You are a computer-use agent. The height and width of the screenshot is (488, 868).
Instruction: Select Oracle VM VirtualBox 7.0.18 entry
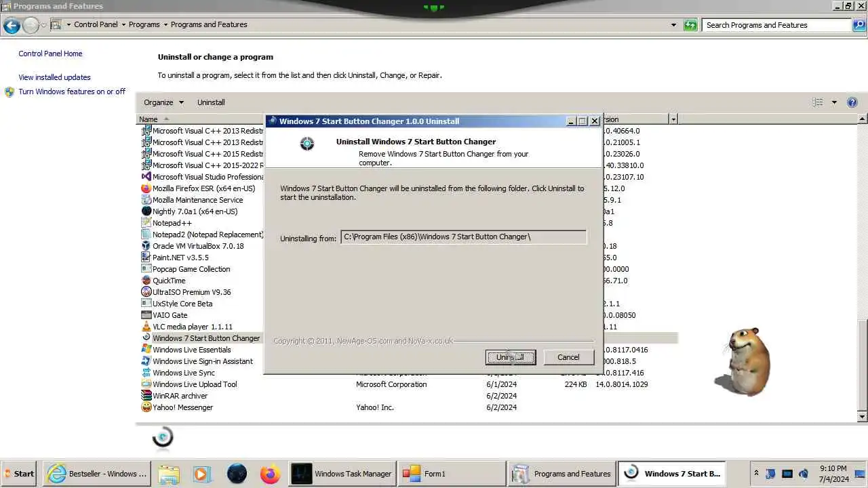click(198, 246)
